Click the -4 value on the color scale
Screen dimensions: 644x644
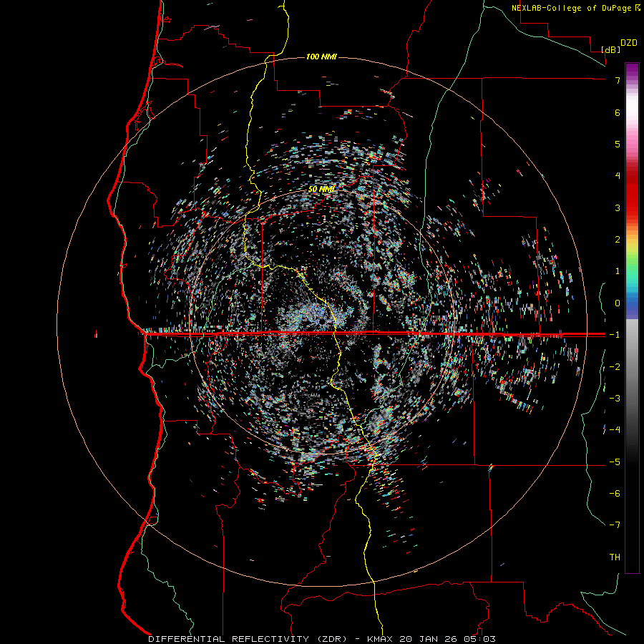click(x=615, y=430)
